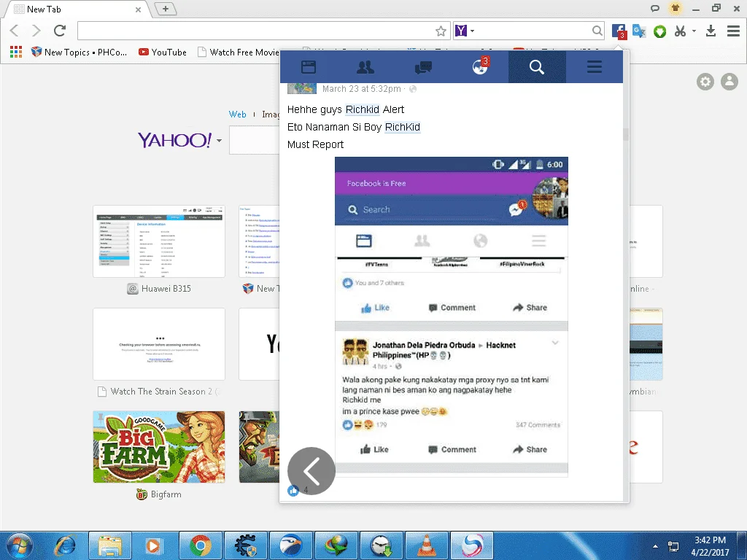Click the like thumb icon at popup bottom

click(293, 491)
